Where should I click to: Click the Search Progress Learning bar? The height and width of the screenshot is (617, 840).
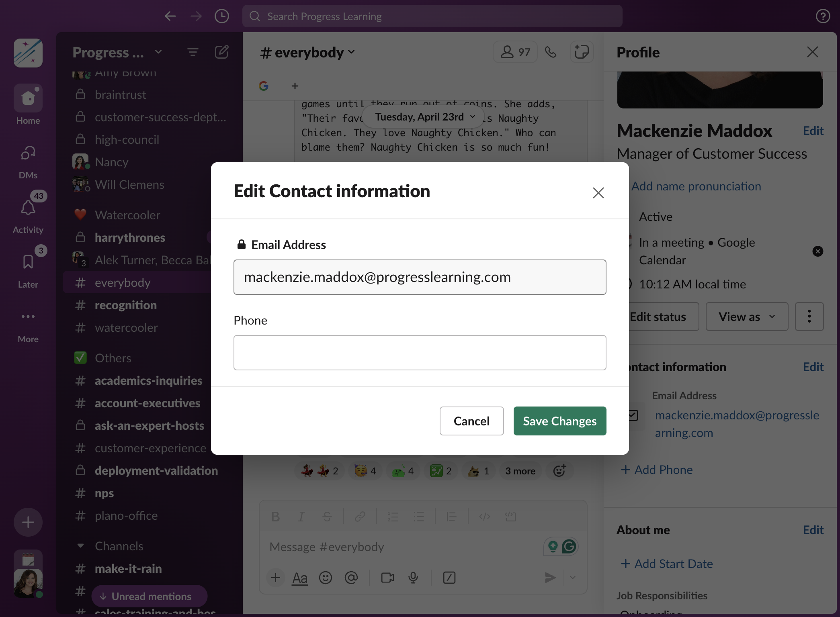tap(432, 16)
